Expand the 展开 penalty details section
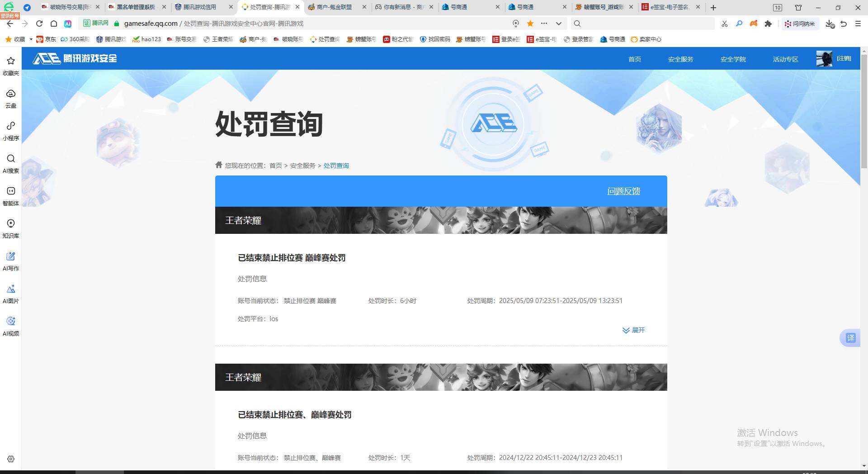868x474 pixels. tap(634, 330)
